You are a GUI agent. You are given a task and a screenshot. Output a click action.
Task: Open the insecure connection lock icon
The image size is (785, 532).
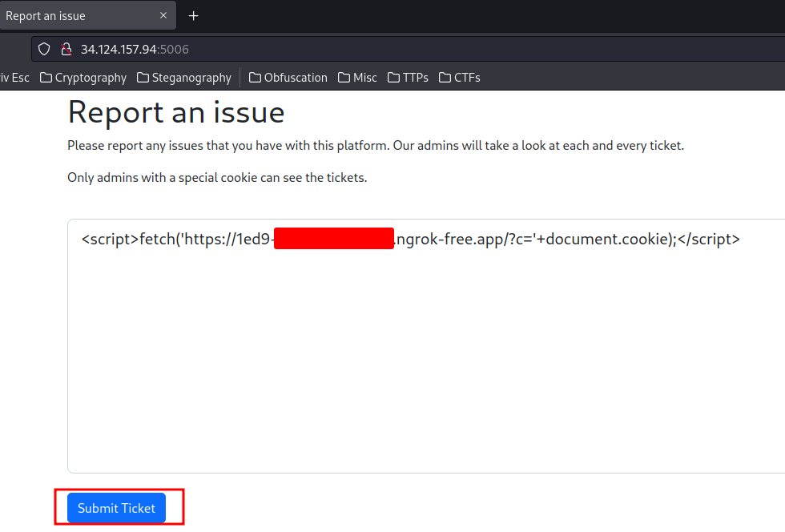point(66,49)
